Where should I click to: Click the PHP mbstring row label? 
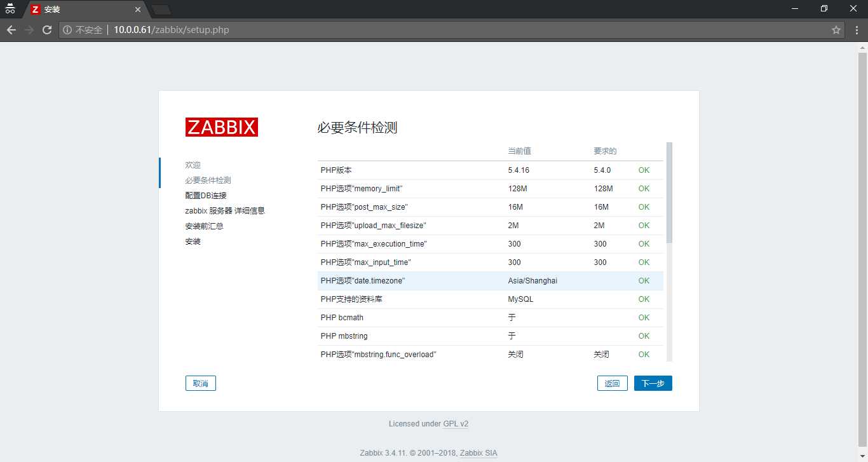click(x=344, y=336)
